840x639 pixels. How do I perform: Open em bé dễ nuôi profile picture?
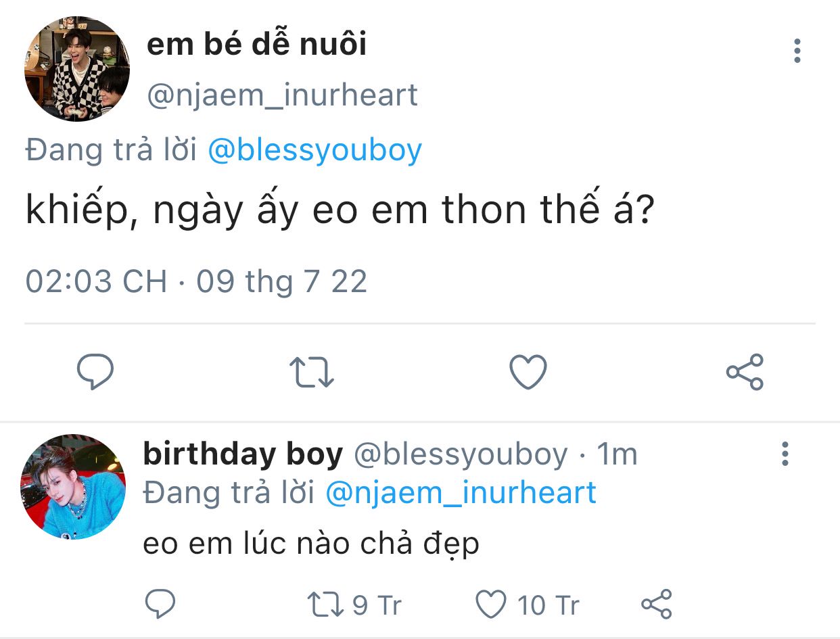(x=76, y=69)
